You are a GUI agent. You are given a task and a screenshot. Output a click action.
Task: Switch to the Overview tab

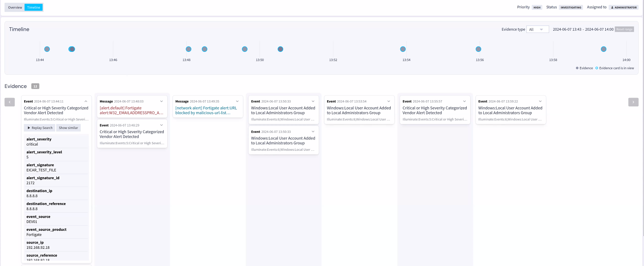click(x=15, y=7)
